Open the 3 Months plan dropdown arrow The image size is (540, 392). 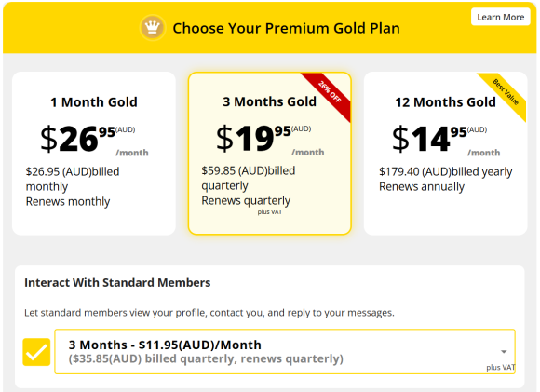tap(504, 352)
